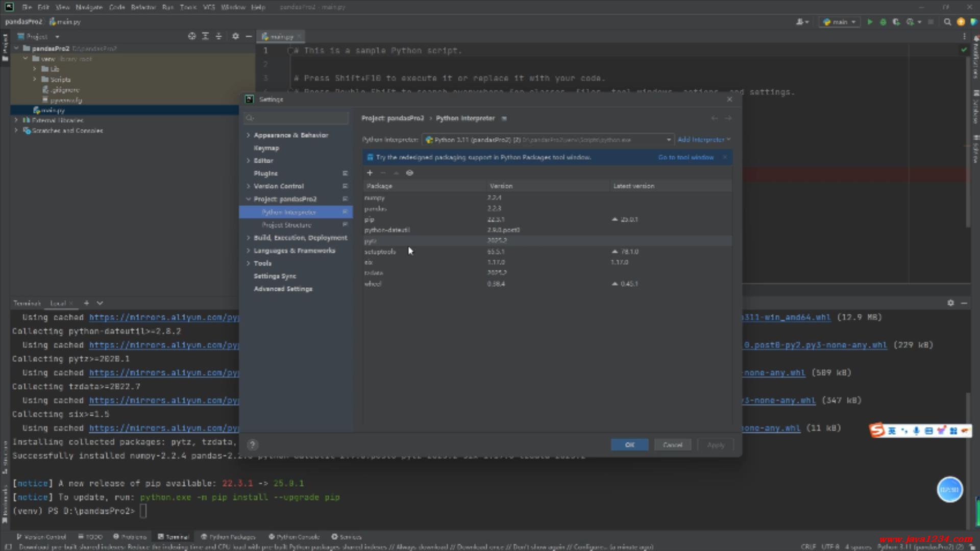Expand all in Project tool window
This screenshot has height=551, width=980.
coord(205,36)
